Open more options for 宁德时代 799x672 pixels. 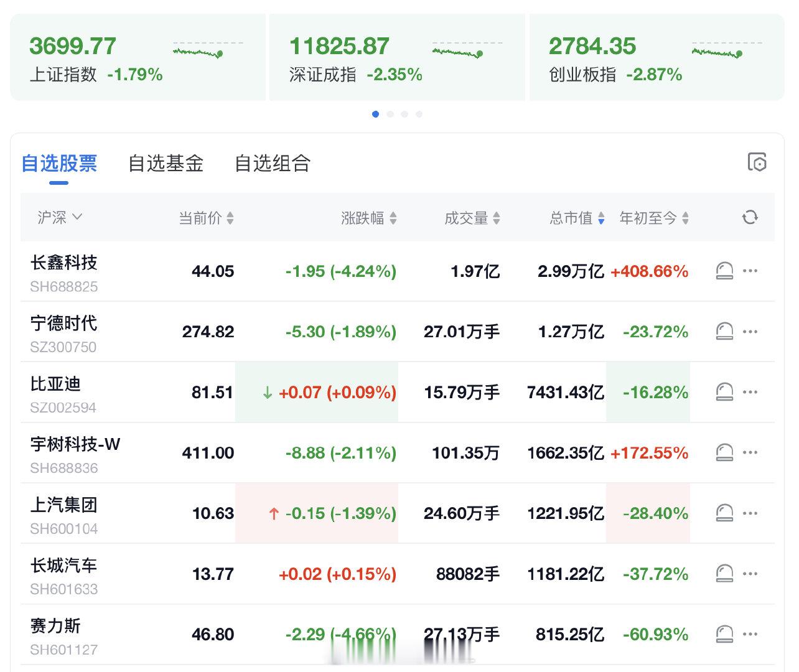pos(750,331)
